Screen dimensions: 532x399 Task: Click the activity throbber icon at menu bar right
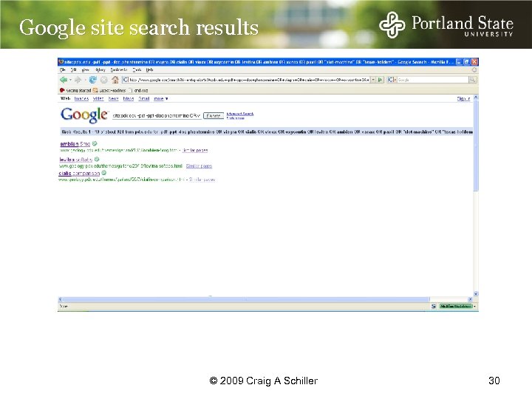[x=474, y=70]
